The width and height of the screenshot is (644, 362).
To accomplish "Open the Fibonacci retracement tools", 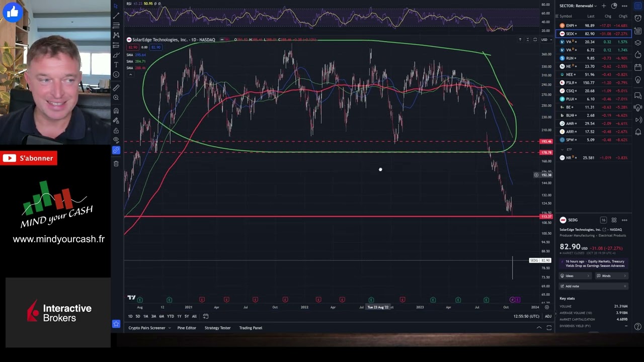I will 116,25.
